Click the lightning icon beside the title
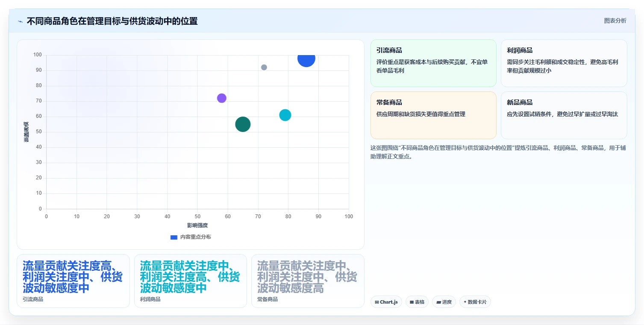644x325 pixels. pyautogui.click(x=20, y=21)
